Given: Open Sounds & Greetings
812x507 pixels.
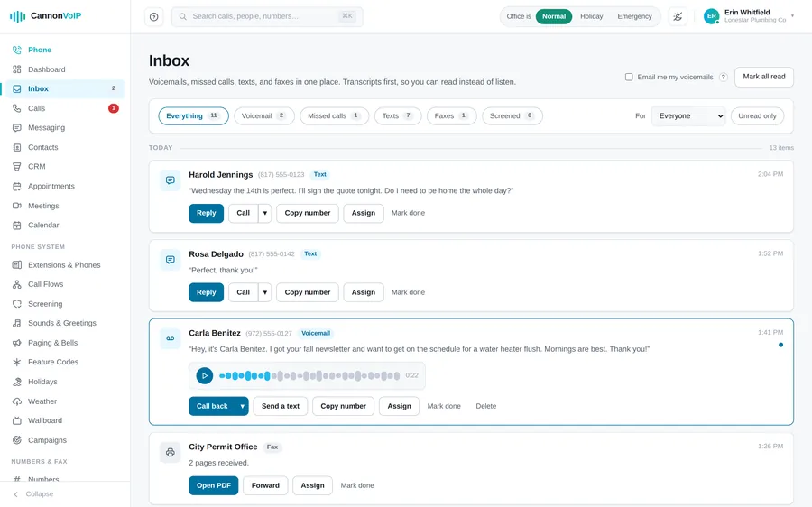Looking at the screenshot, I should tap(65, 323).
